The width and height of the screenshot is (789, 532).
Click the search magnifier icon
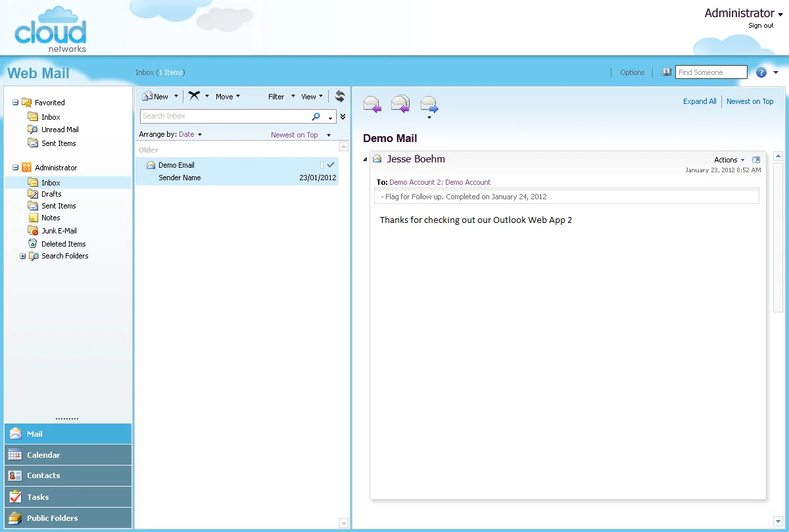(x=316, y=116)
